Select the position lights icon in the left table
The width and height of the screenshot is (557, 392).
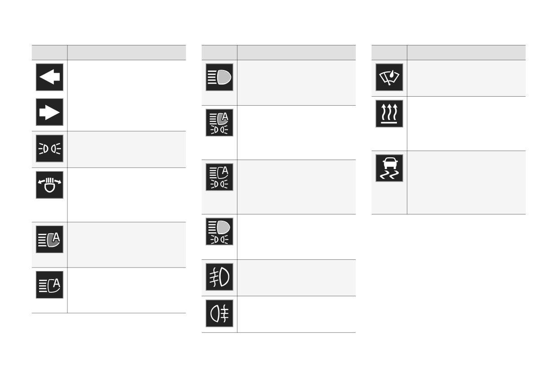click(x=49, y=148)
